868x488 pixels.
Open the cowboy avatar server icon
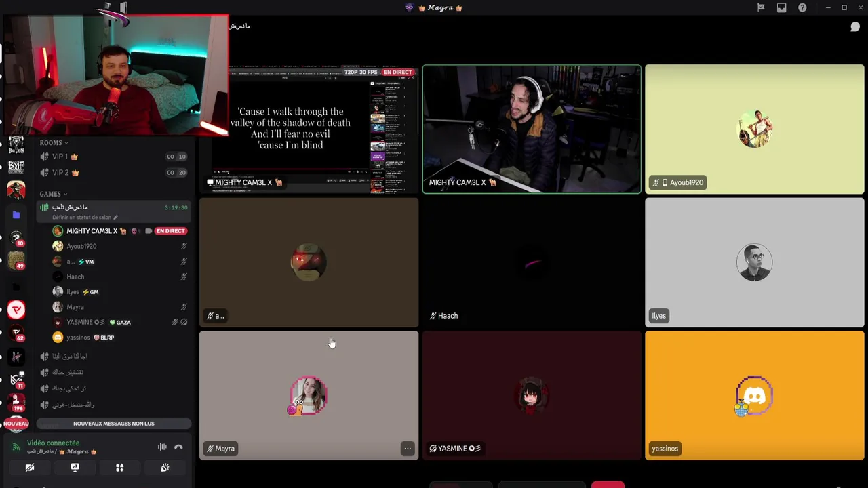click(x=16, y=190)
